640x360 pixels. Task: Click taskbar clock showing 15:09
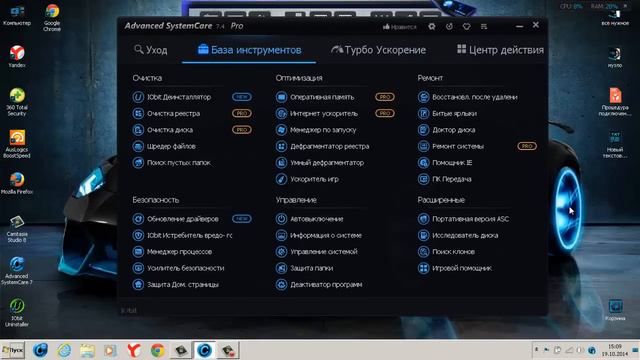pos(614,350)
